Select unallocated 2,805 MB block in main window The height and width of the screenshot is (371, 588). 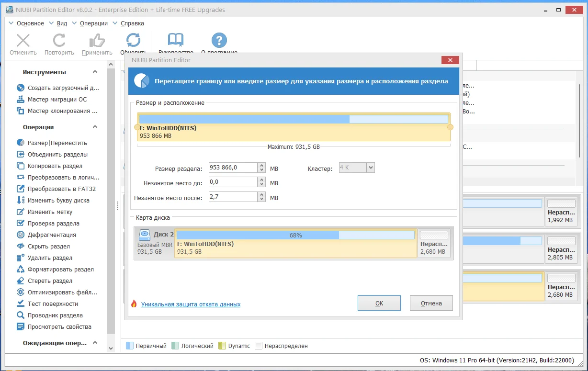pyautogui.click(x=561, y=248)
